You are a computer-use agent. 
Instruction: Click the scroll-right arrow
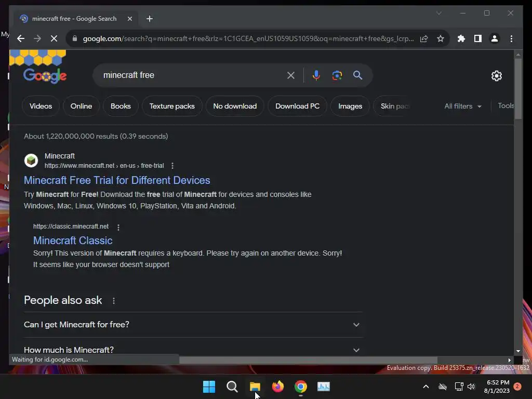pos(509,360)
